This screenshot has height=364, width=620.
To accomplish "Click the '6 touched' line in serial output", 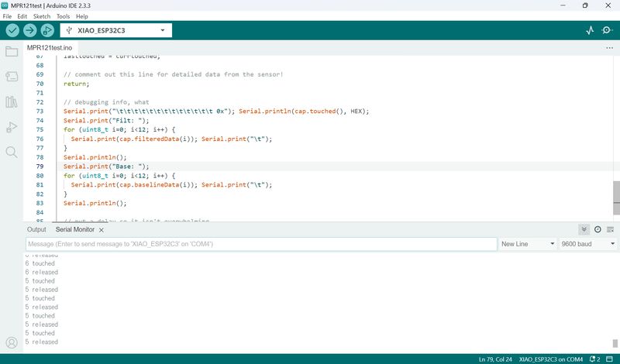I will click(x=40, y=263).
